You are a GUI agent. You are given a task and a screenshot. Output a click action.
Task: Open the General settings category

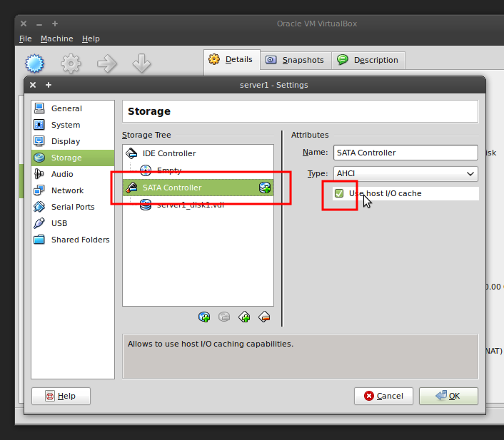pos(73,108)
